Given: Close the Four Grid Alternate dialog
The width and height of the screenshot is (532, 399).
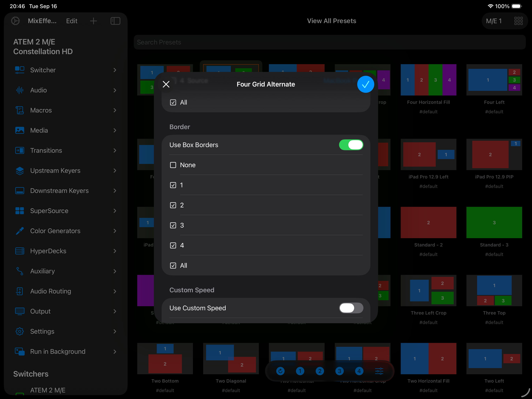Looking at the screenshot, I should tap(166, 84).
